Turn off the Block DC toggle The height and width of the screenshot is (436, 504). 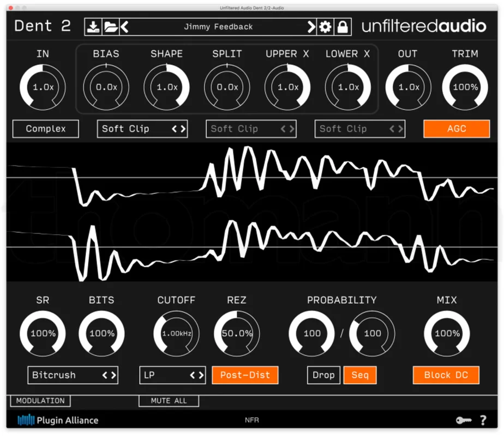[446, 375]
